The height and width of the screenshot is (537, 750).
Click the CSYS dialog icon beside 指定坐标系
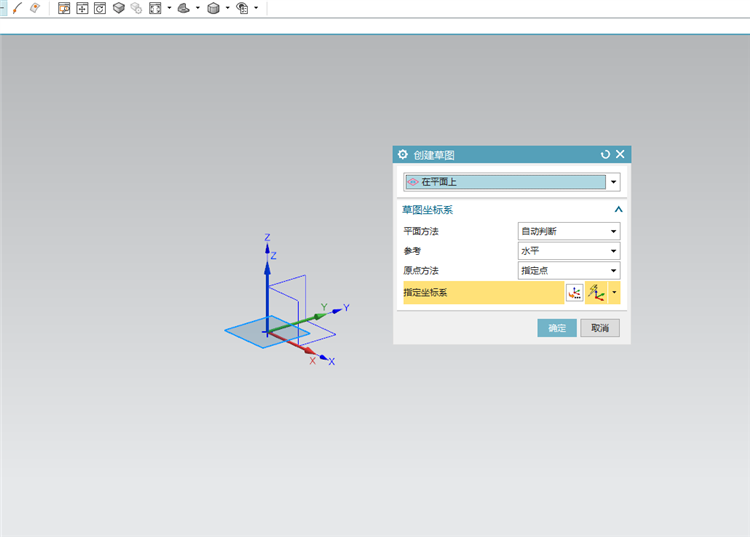574,293
